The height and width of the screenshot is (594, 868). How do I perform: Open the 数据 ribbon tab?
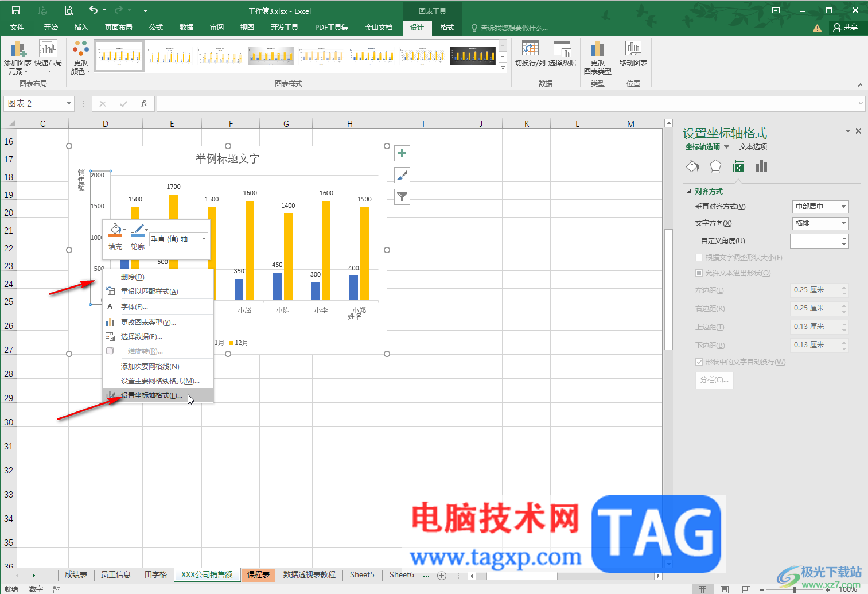(186, 28)
